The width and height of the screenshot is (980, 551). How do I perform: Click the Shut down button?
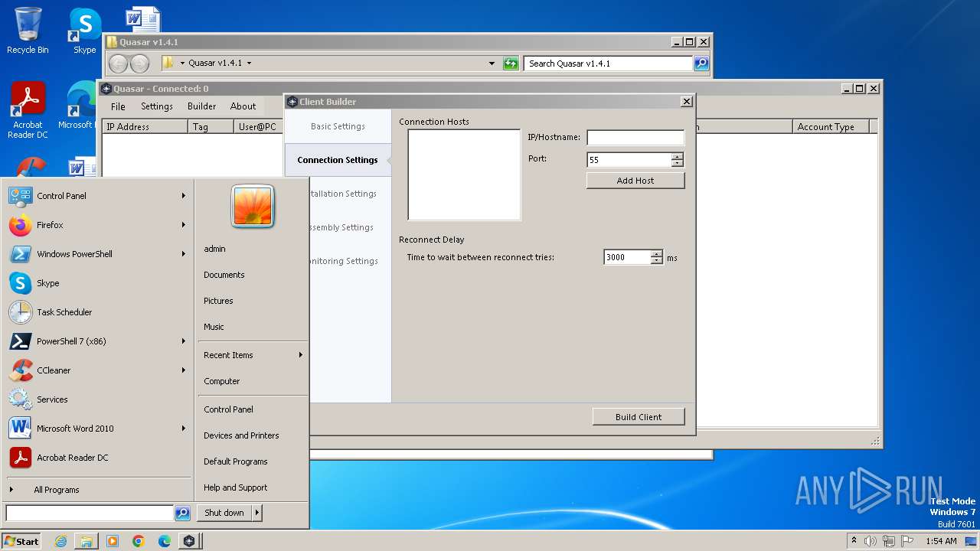coord(224,513)
